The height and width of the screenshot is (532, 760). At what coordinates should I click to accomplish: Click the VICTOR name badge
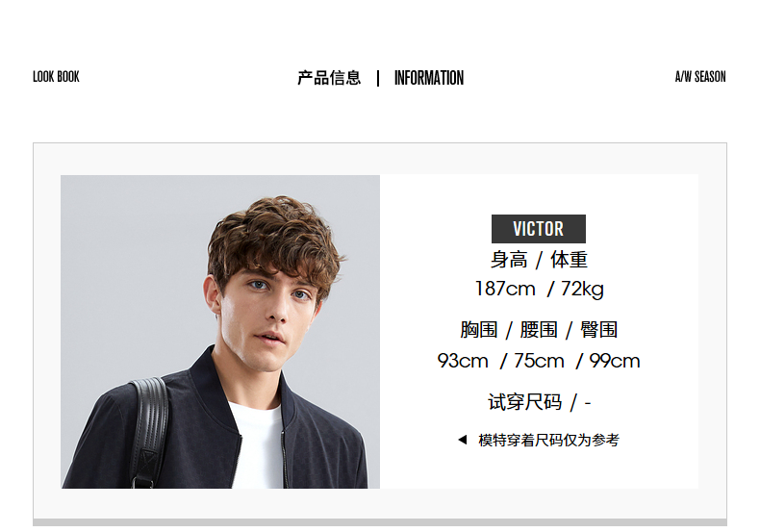pyautogui.click(x=538, y=229)
